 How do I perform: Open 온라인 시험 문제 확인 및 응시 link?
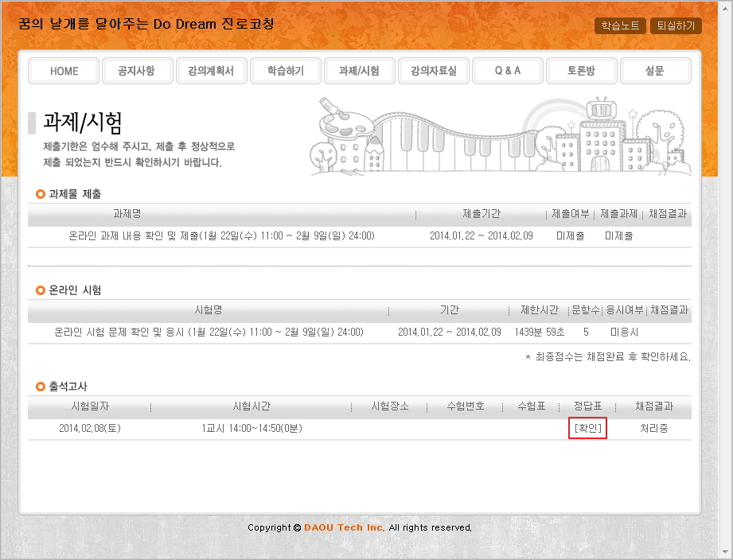coord(209,332)
